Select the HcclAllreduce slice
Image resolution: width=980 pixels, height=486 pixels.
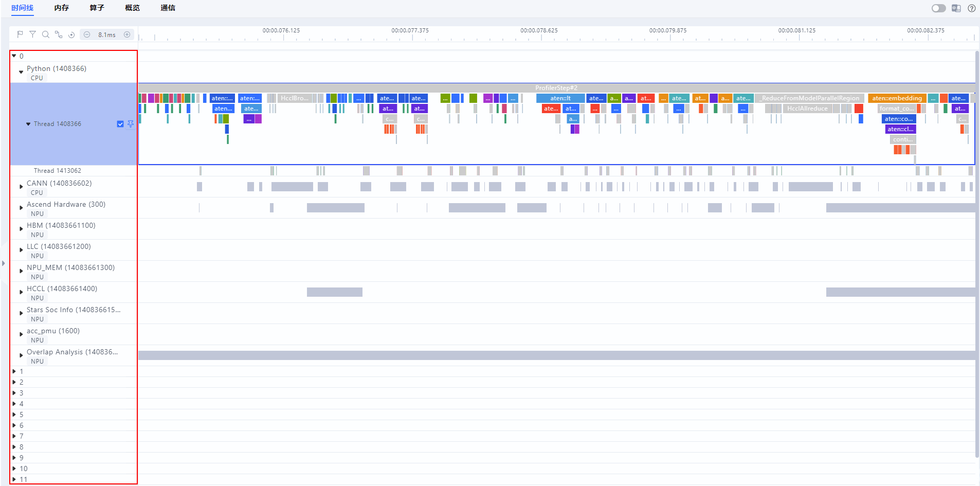[807, 109]
